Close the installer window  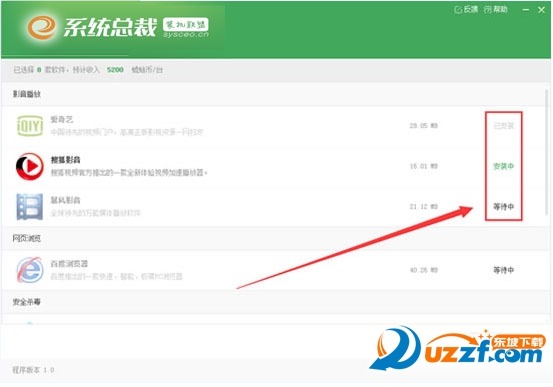(x=541, y=10)
